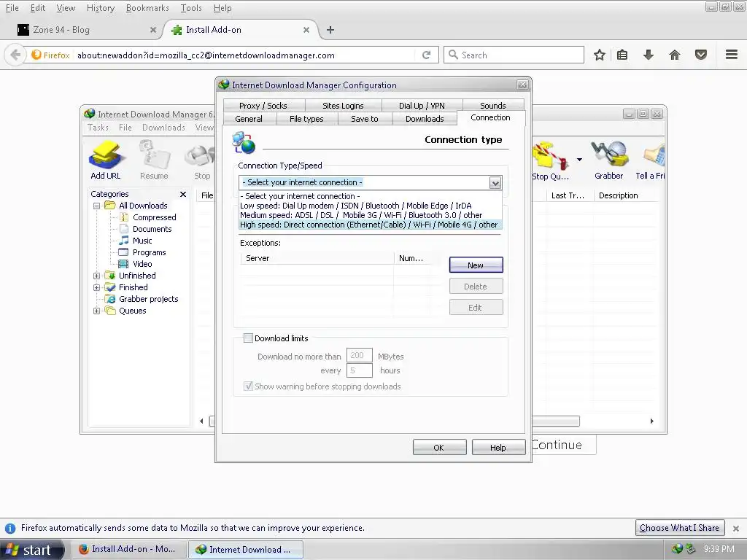Click the Help button in configuration dialog
This screenshot has height=560, width=747.
498,448
